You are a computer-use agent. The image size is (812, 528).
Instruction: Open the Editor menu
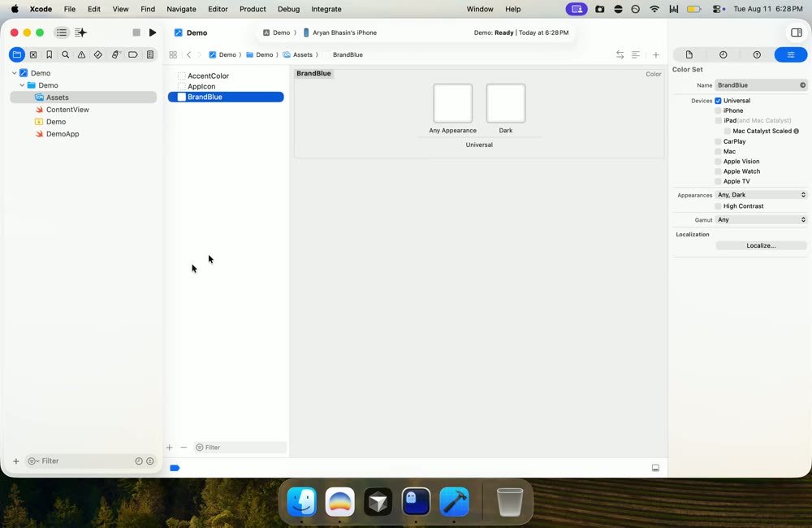click(218, 9)
